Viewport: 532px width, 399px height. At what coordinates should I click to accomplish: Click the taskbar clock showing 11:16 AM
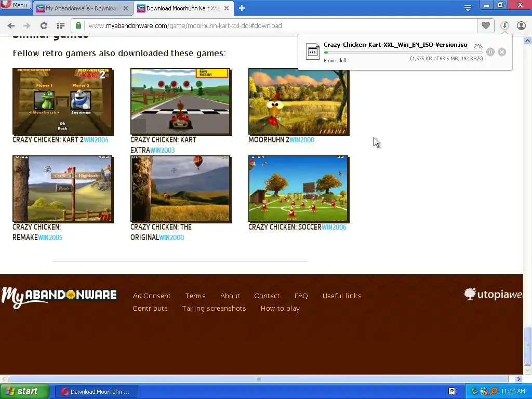click(x=513, y=392)
